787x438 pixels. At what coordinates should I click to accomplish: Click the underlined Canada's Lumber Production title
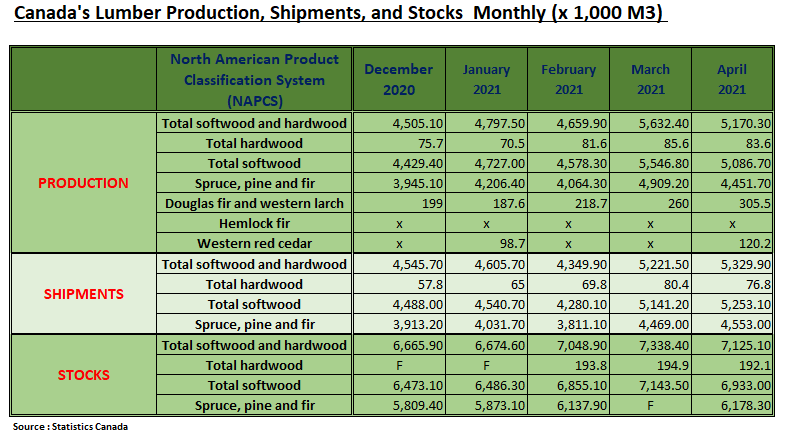338,15
